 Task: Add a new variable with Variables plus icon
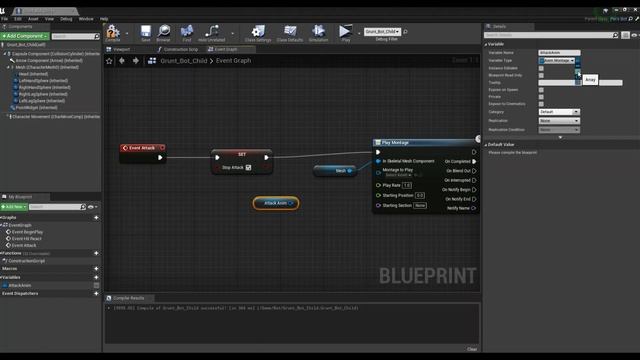(x=96, y=278)
